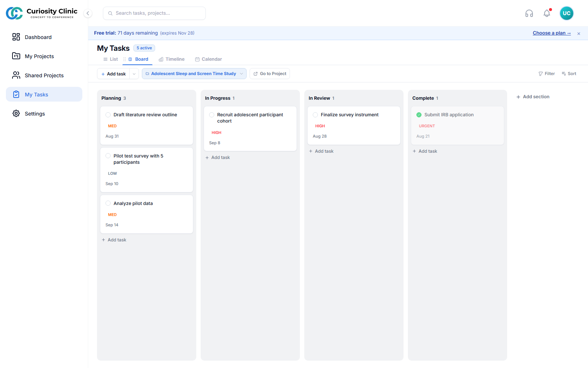
Task: Focus the search tasks and projects field
Action: tap(154, 13)
